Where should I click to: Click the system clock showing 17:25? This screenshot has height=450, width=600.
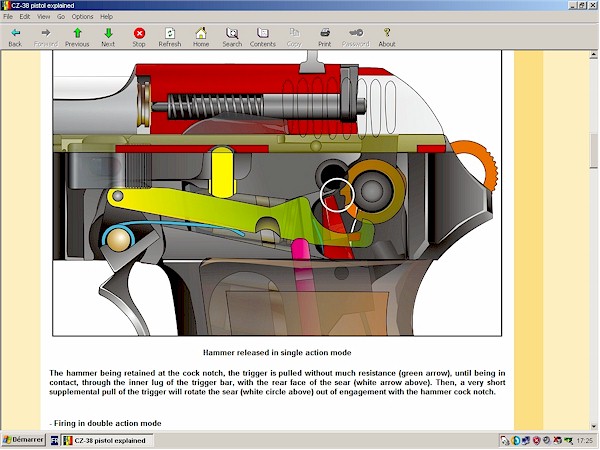point(585,440)
